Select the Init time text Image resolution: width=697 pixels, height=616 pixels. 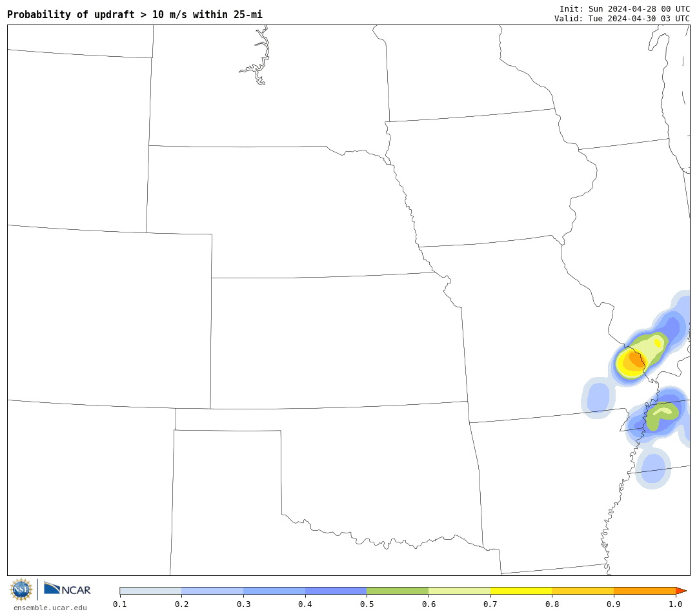click(x=625, y=9)
